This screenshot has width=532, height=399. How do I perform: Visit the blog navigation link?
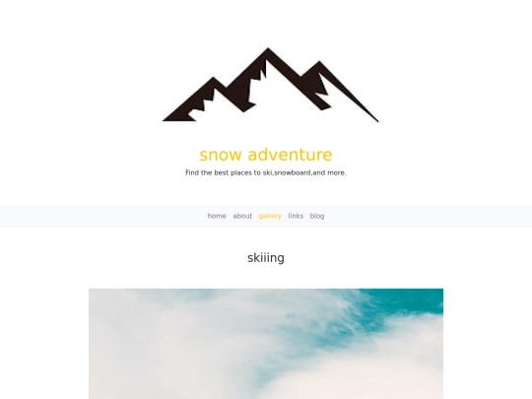tap(317, 216)
